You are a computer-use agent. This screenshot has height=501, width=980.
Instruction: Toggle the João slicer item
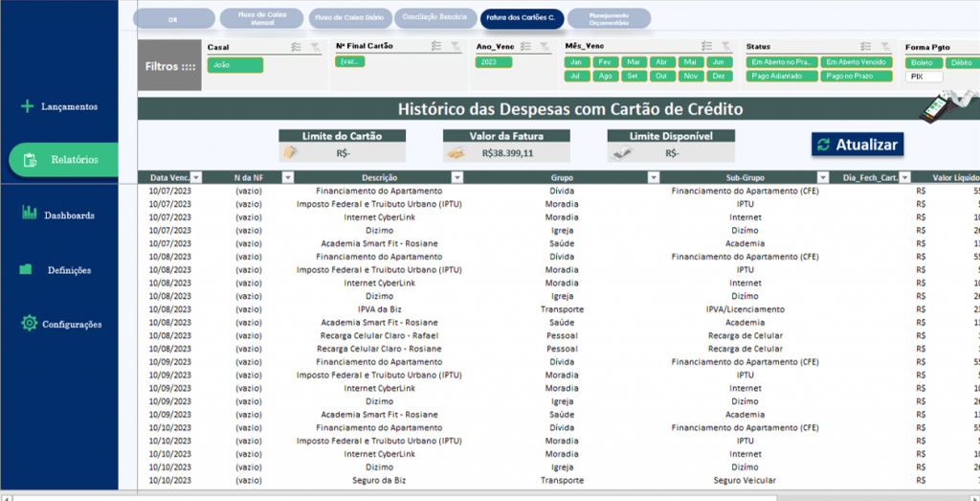(235, 65)
